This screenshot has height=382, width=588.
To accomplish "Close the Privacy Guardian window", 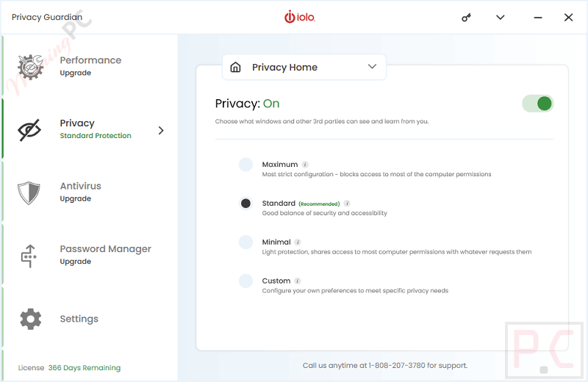I will click(568, 18).
